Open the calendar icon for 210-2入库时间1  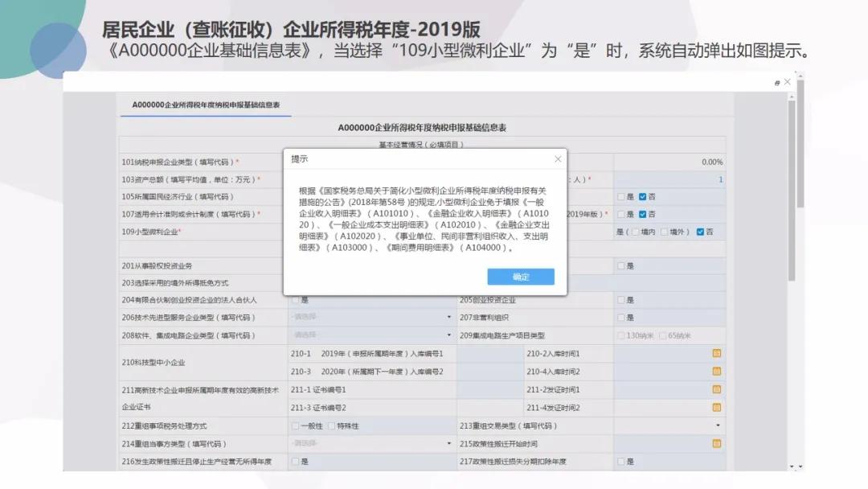point(717,352)
